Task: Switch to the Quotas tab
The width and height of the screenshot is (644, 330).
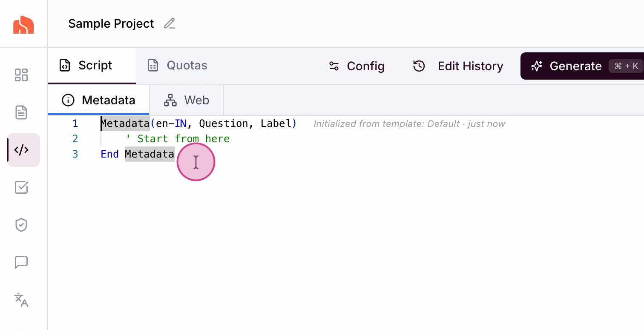Action: [177, 66]
